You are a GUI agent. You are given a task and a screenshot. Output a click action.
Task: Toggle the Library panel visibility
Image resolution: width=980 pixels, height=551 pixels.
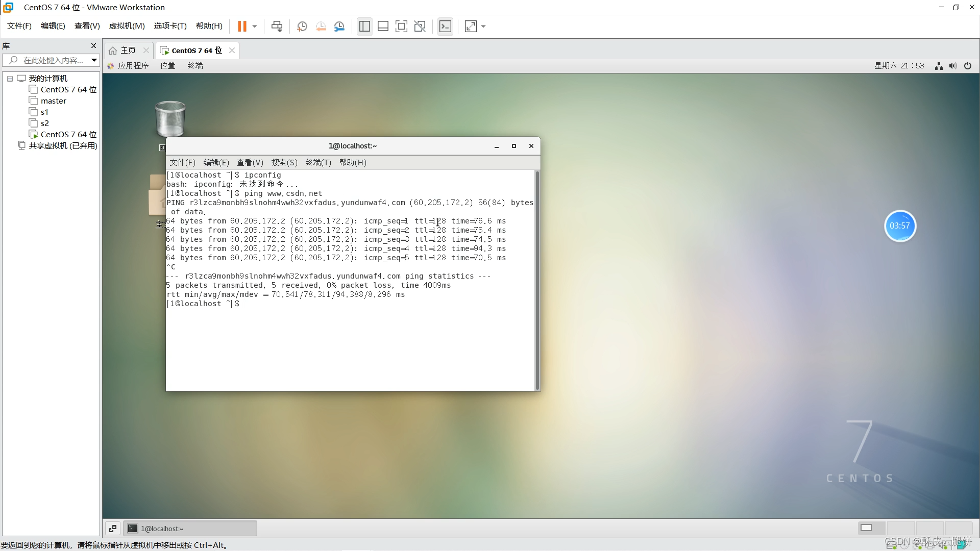(x=364, y=26)
